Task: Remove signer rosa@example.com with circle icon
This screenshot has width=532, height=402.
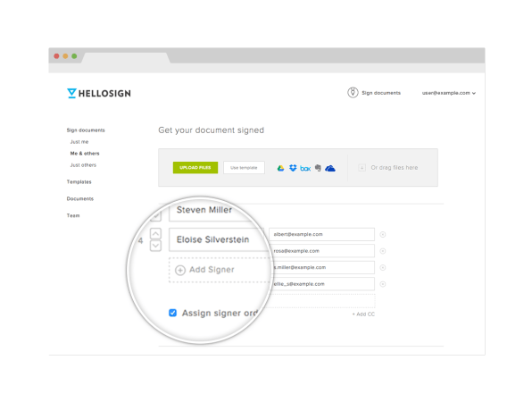Action: coord(383,251)
